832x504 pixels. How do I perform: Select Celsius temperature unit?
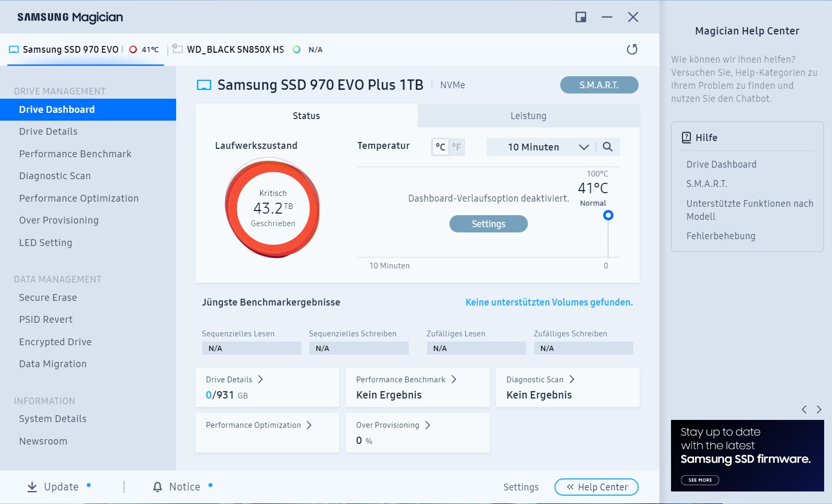point(441,147)
